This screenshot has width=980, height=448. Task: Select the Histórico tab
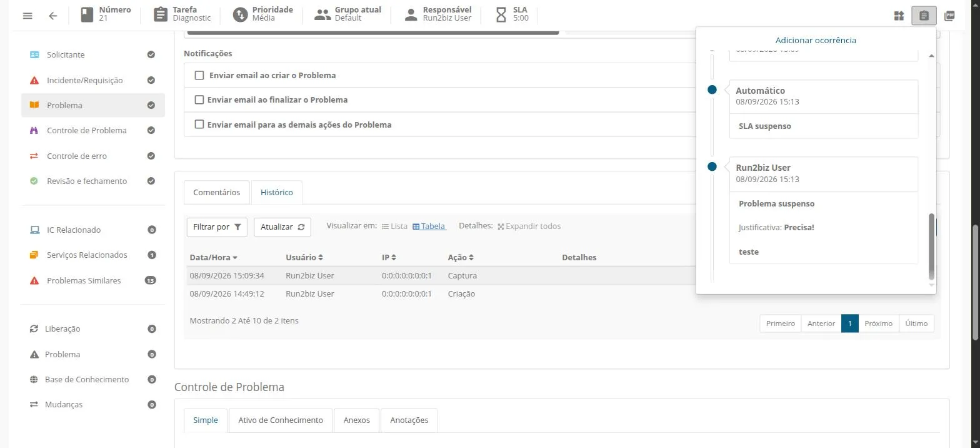pyautogui.click(x=277, y=192)
